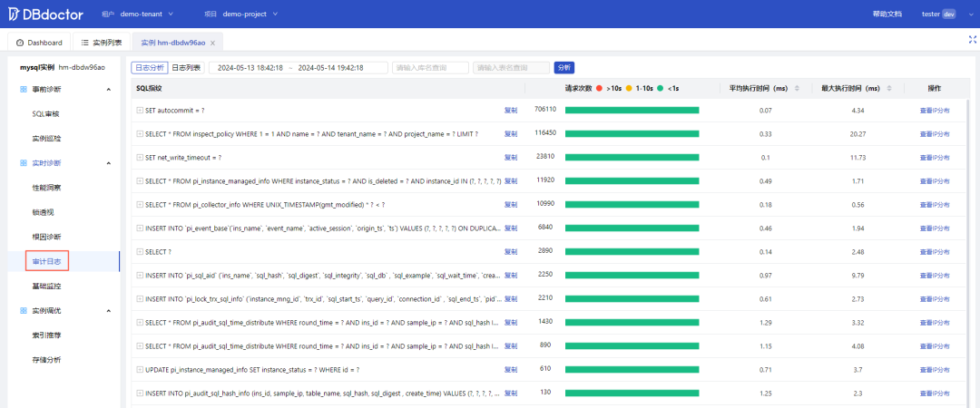Open SQL审核 in sidebar
Viewport: 980px width, 408px height.
click(45, 113)
